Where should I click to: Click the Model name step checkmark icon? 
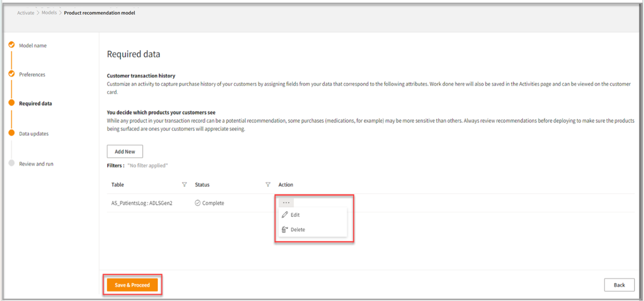(11, 45)
